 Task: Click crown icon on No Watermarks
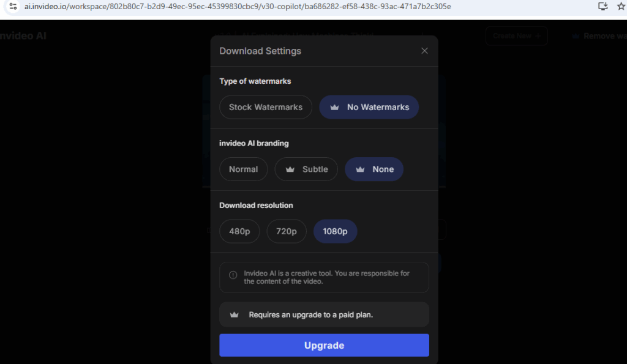tap(334, 107)
